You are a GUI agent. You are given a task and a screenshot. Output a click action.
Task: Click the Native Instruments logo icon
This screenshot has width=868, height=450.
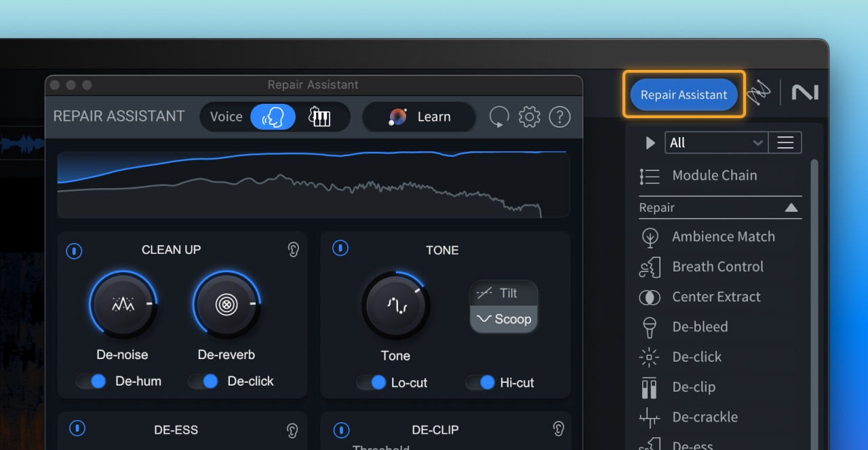[805, 93]
